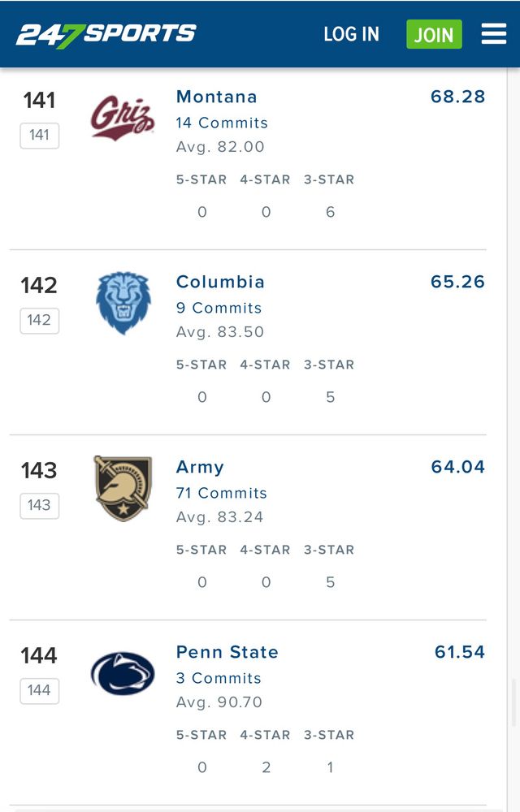View Army's 71 Commits list
Viewport: 520px width, 812px height.
[x=221, y=493]
